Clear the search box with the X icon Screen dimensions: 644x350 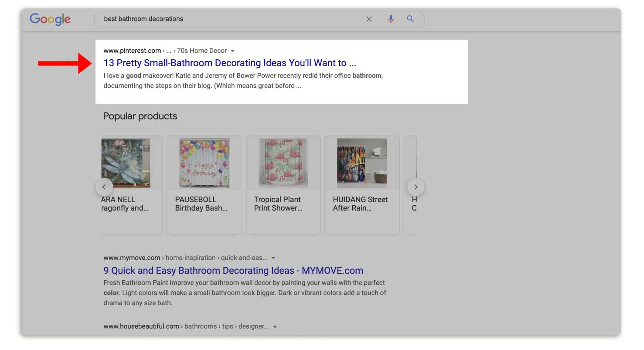(x=369, y=19)
